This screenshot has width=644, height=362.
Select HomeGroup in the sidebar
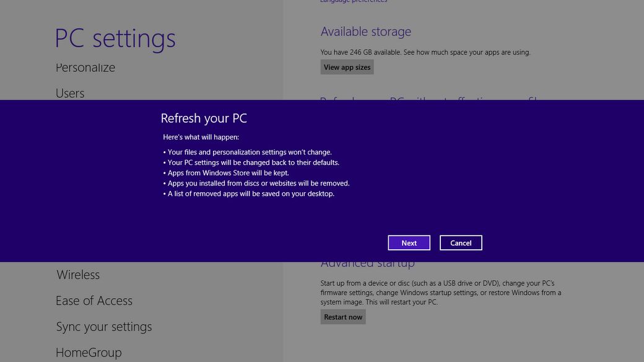coord(89,353)
